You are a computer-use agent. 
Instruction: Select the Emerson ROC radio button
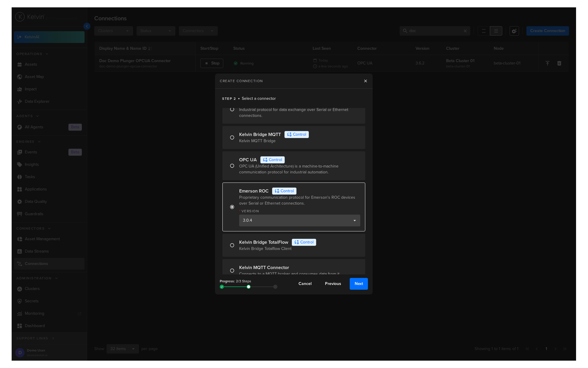tap(232, 207)
